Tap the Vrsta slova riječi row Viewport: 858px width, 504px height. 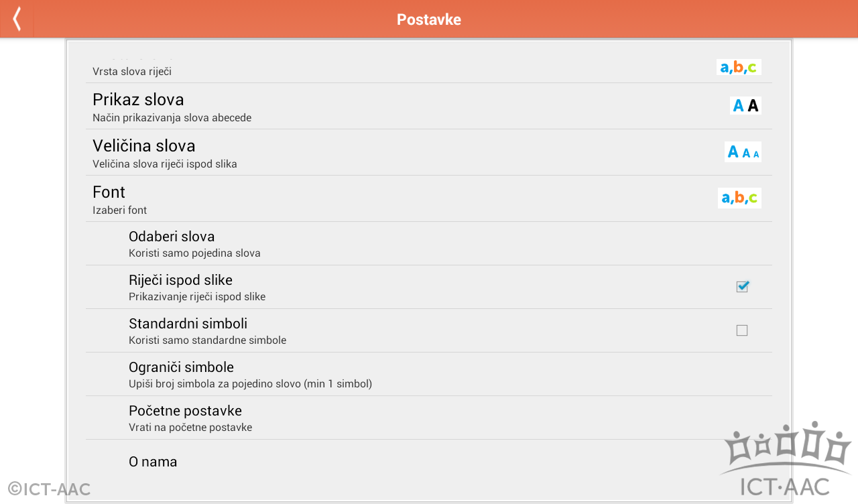429,66
